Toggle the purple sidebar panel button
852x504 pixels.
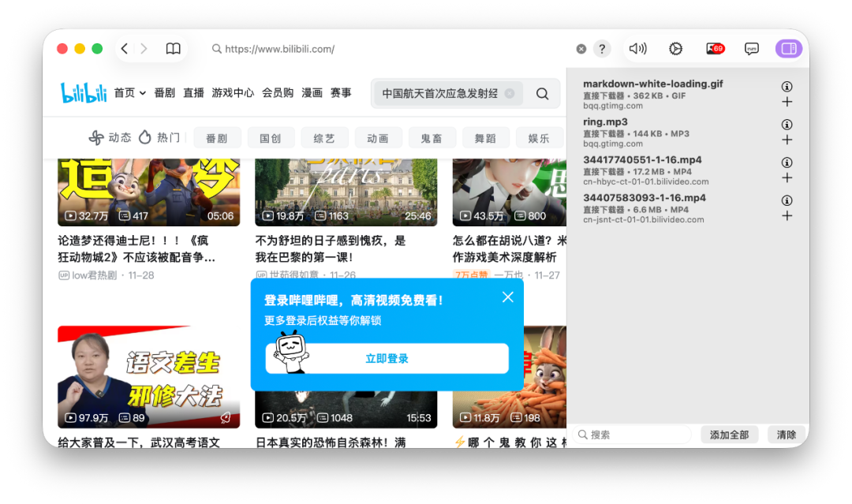pyautogui.click(x=788, y=48)
